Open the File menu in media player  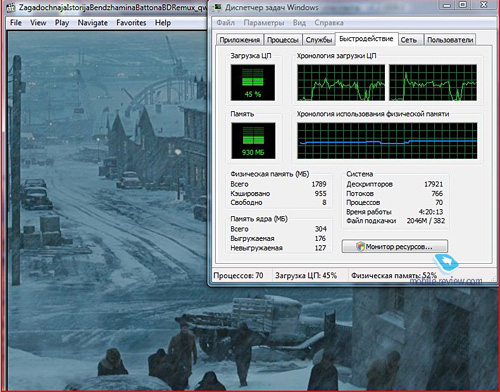(x=16, y=23)
